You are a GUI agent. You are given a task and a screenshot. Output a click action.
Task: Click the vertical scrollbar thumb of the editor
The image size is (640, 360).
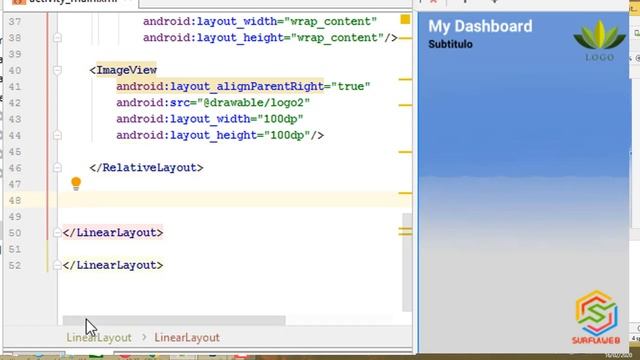click(407, 262)
